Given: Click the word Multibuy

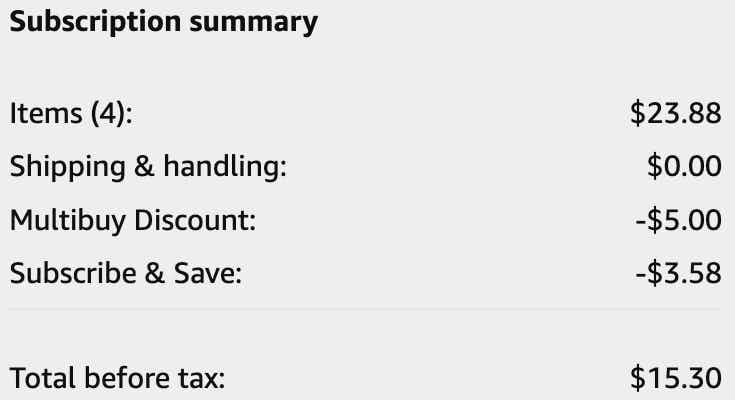Looking at the screenshot, I should (x=68, y=220).
